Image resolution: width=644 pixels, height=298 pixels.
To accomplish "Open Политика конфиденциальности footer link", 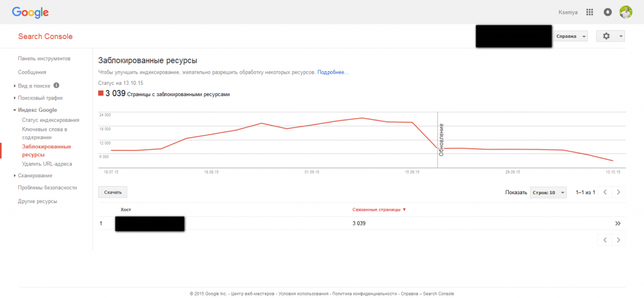I will coord(365,294).
